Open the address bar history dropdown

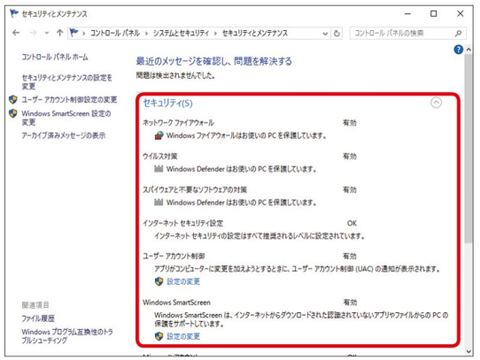(x=325, y=33)
